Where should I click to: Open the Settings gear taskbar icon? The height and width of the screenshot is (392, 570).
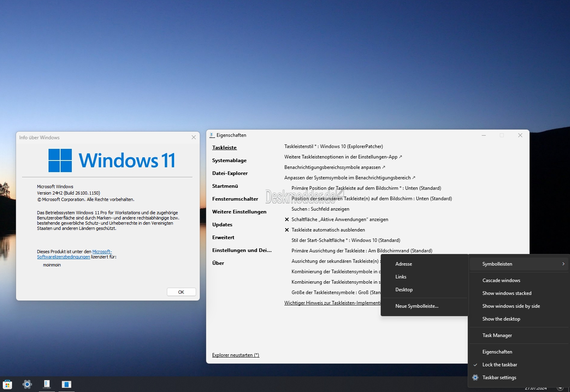pos(27,384)
